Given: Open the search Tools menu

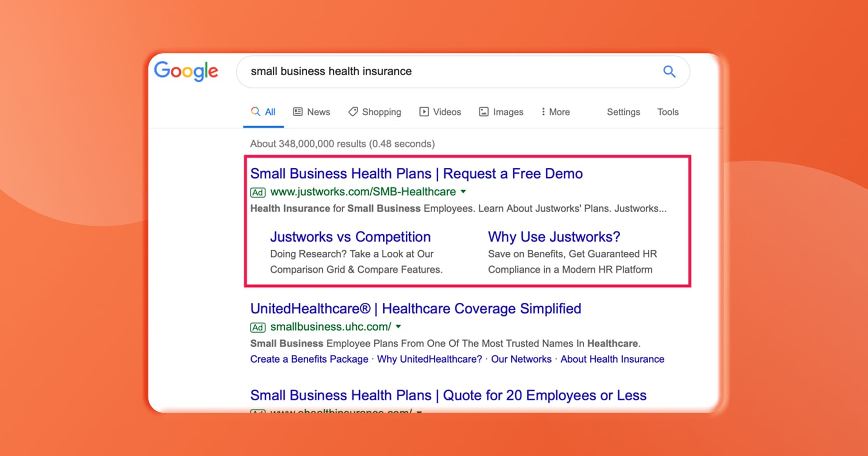Looking at the screenshot, I should [668, 112].
